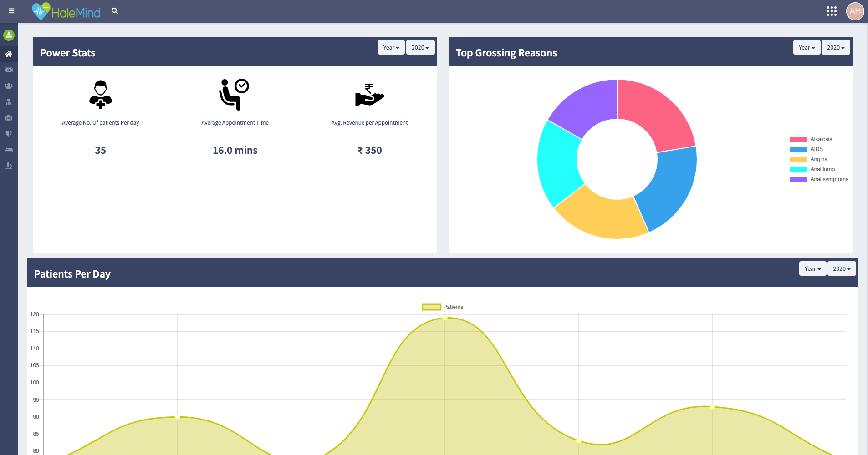Open the apps grid icon near profile

pos(832,11)
